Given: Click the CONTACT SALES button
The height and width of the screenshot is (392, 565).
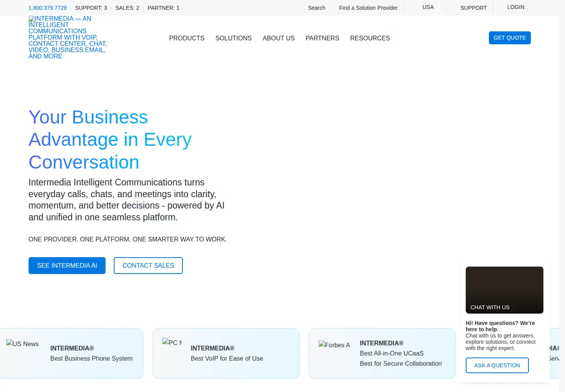Looking at the screenshot, I should 148,265.
